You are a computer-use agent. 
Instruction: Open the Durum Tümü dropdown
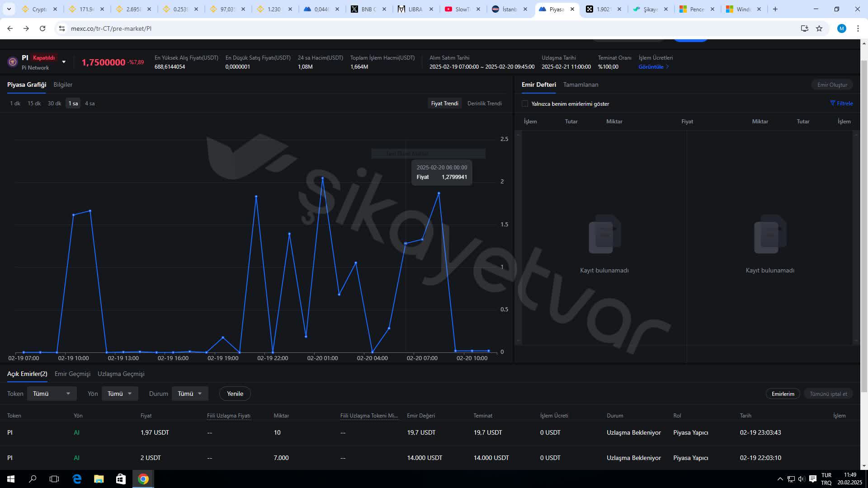click(x=189, y=393)
